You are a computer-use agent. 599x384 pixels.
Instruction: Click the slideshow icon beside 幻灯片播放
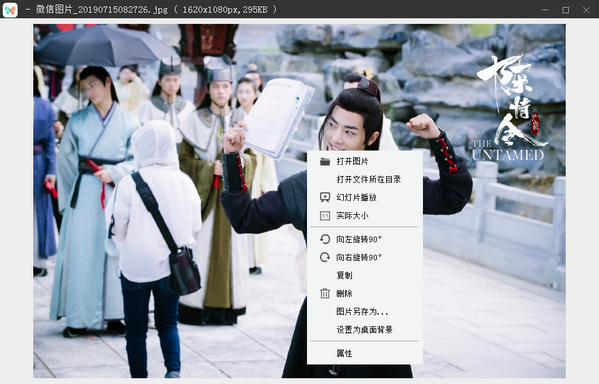point(325,197)
